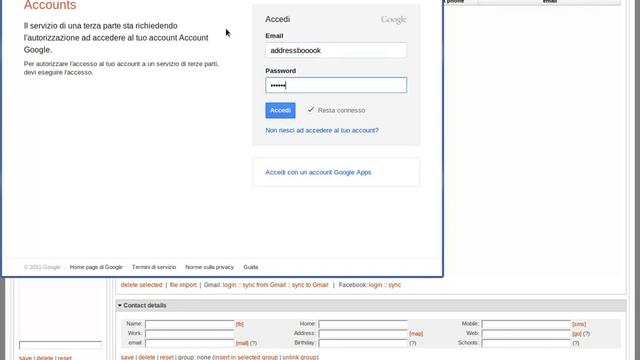Click 'delete selected' in the address book
640x360 pixels.
(x=141, y=285)
